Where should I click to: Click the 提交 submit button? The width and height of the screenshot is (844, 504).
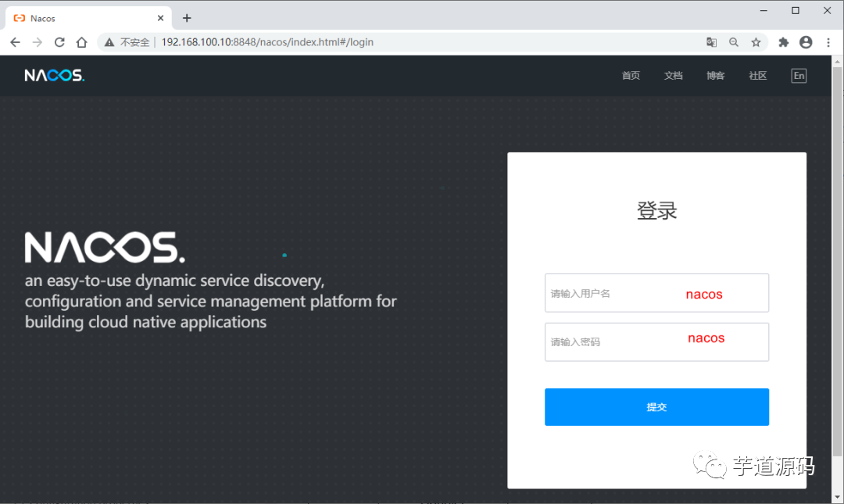pos(656,407)
